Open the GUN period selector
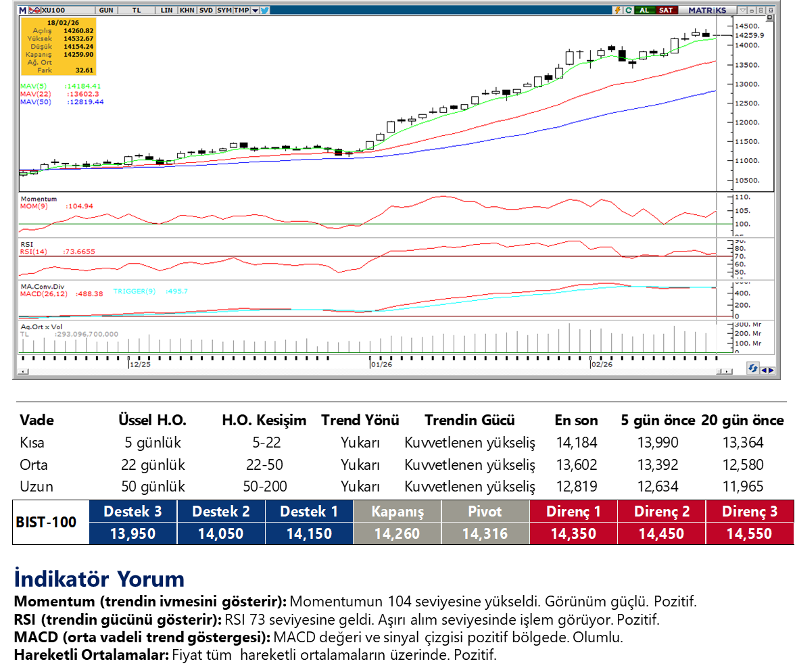This screenshot has height=672, width=795. pos(106,10)
